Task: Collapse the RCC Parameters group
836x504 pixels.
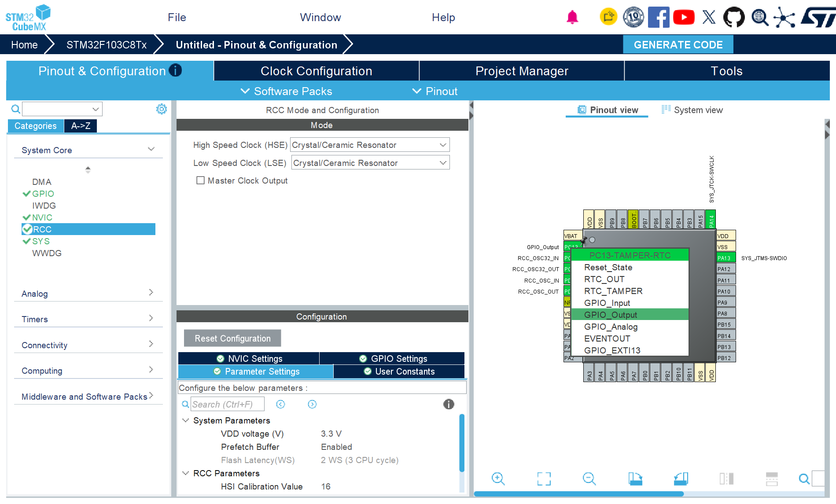Action: click(186, 473)
